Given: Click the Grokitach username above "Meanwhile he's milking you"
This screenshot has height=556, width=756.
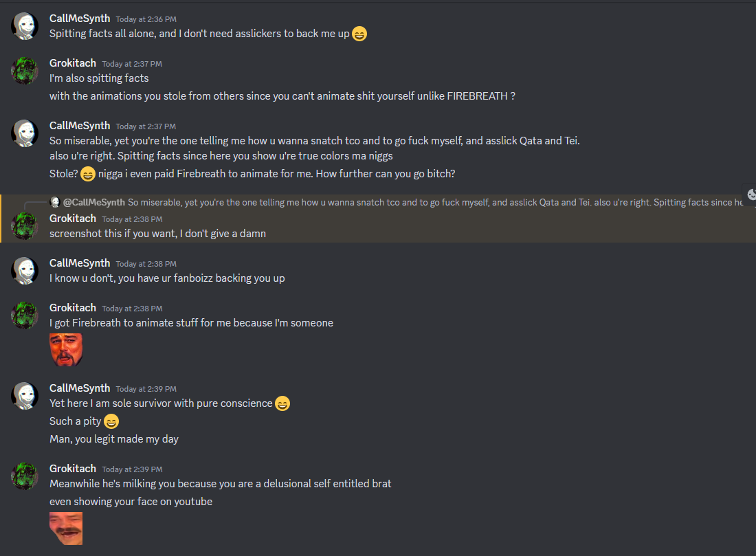Looking at the screenshot, I should point(73,469).
